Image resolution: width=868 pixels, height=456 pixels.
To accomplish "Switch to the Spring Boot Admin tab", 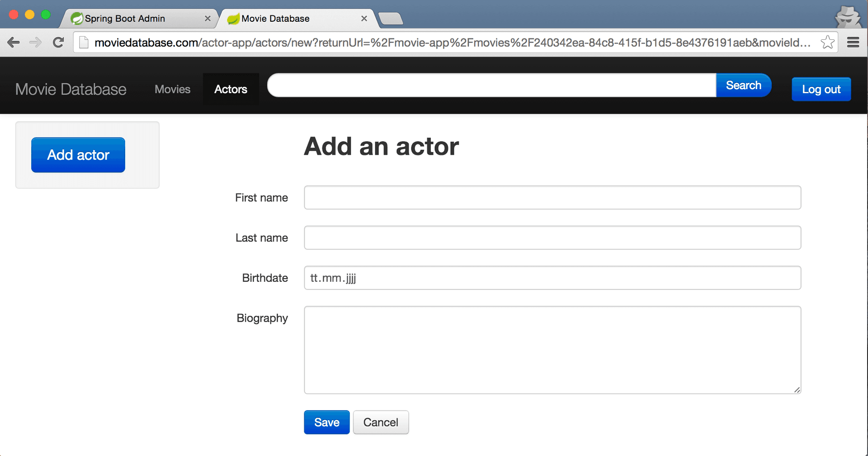I will [x=125, y=19].
